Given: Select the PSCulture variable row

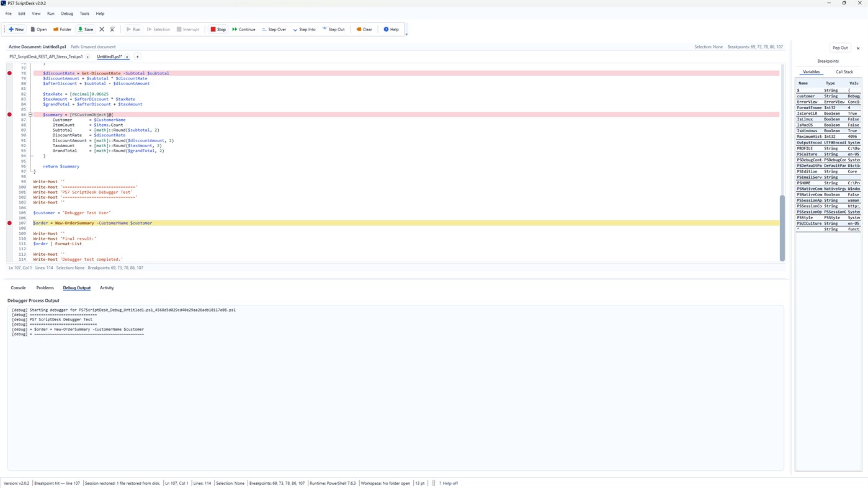Looking at the screenshot, I should coord(828,154).
